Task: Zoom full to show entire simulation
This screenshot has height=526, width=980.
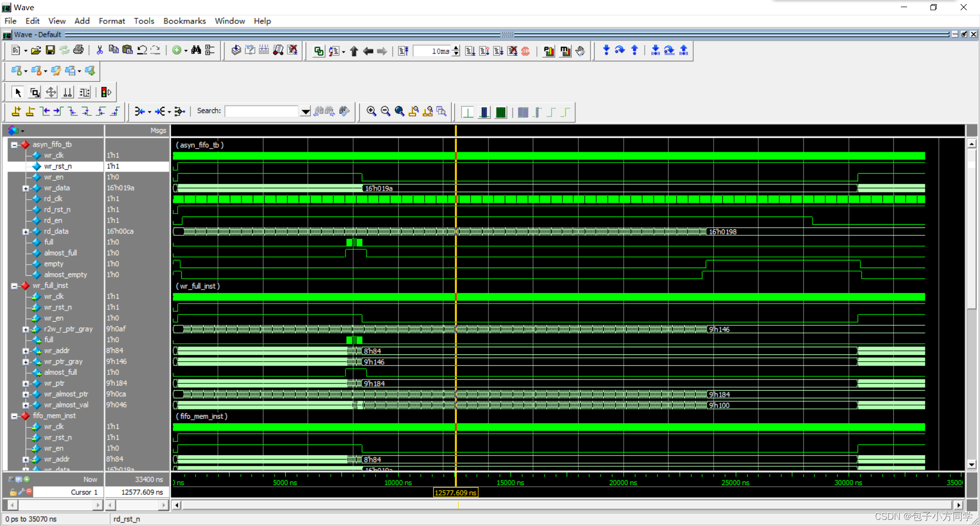Action: 400,111
